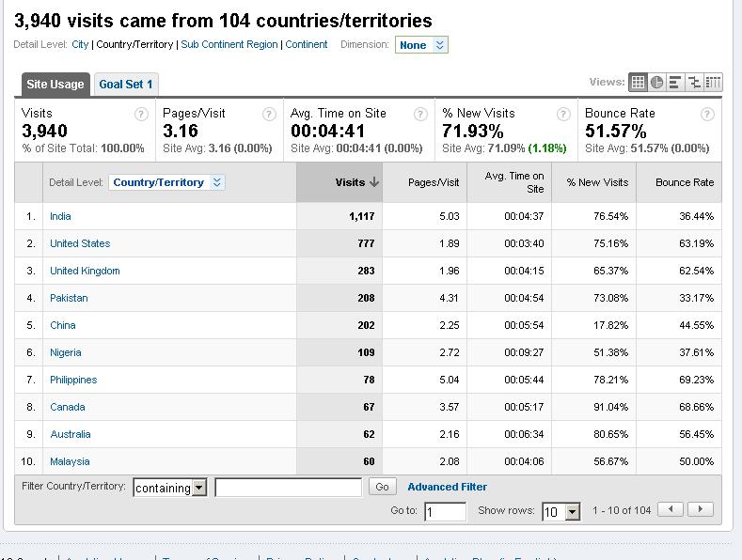Switch to comparison view icon
The height and width of the screenshot is (560, 742).
pos(694,83)
